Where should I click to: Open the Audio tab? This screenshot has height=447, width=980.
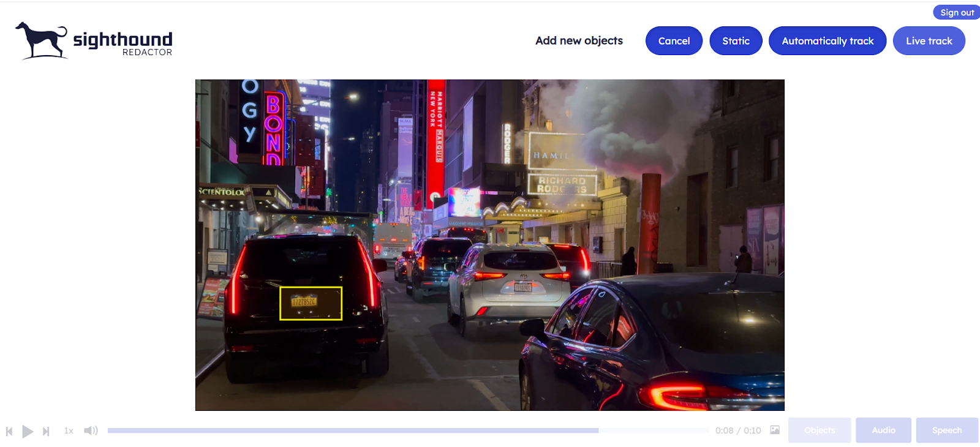click(x=883, y=430)
